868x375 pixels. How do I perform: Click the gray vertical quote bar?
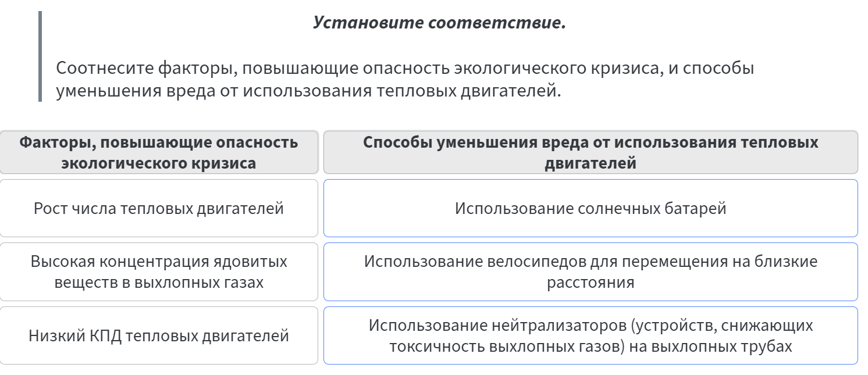click(x=40, y=56)
